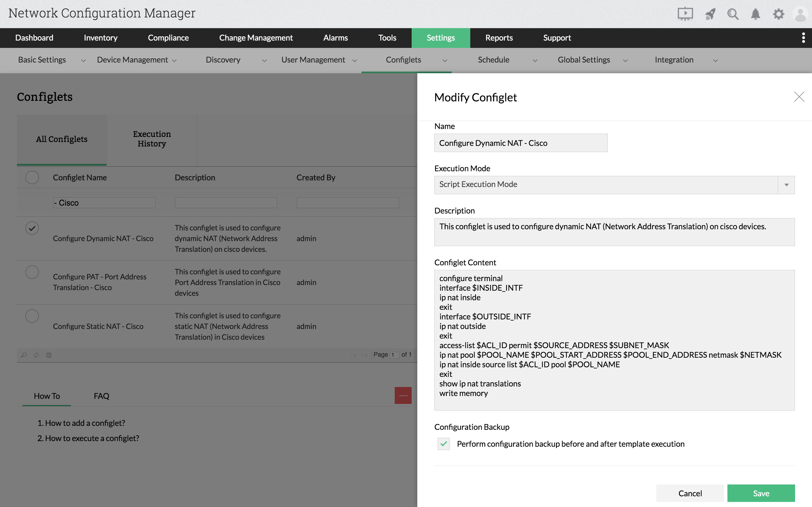Click the notifications bell icon
The height and width of the screenshot is (507, 812).
pos(755,13)
